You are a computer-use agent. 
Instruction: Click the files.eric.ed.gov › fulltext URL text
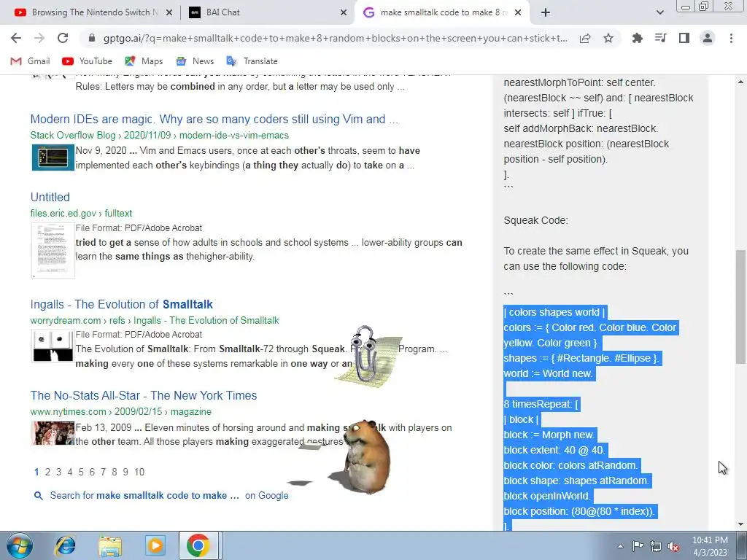tap(81, 214)
